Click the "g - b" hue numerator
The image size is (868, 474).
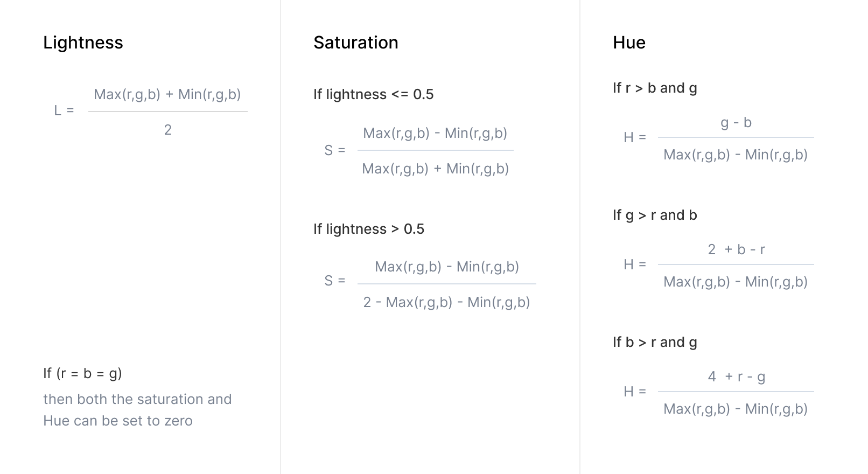tap(736, 123)
